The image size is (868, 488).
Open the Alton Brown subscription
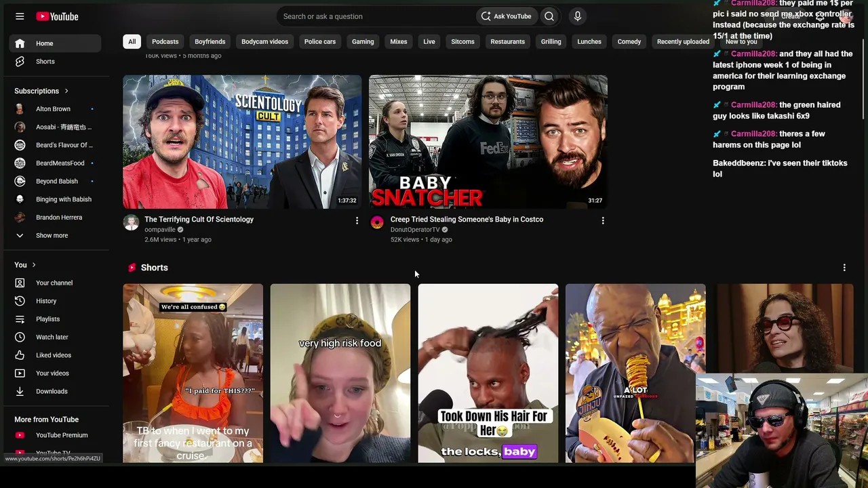(x=55, y=109)
